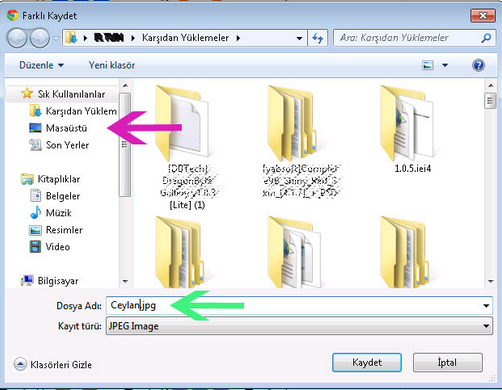Screen dimensions: 502x390
Task: Click the refresh icon beside address bar
Action: point(318,38)
